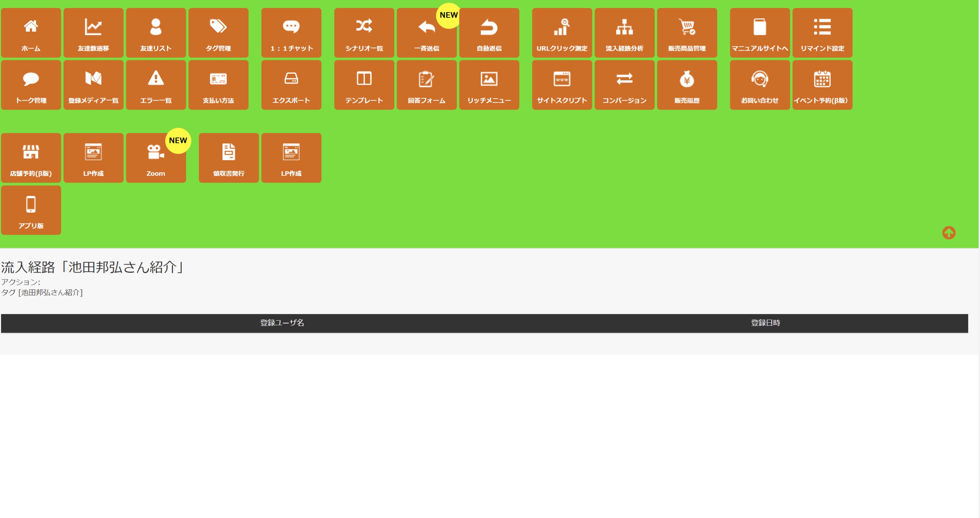
Task: Open 流入経路分析 tile
Action: [624, 33]
